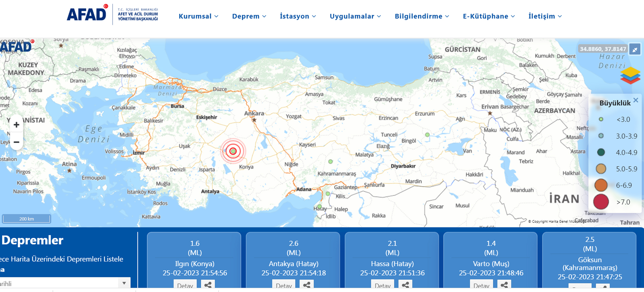The image size is (644, 292).
Task: Click the Samsun label on the map
Action: 324,78
